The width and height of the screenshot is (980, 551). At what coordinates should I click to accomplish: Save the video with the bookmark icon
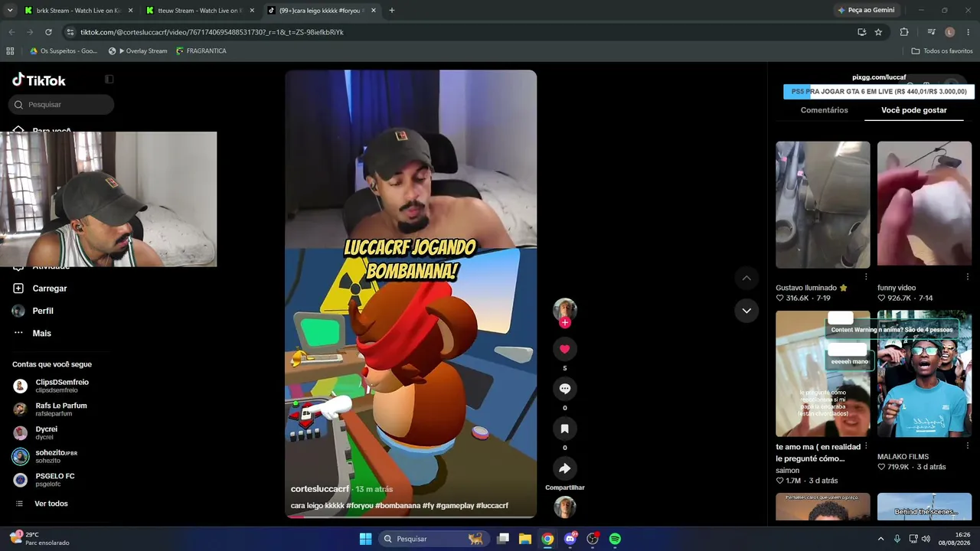[x=564, y=429]
